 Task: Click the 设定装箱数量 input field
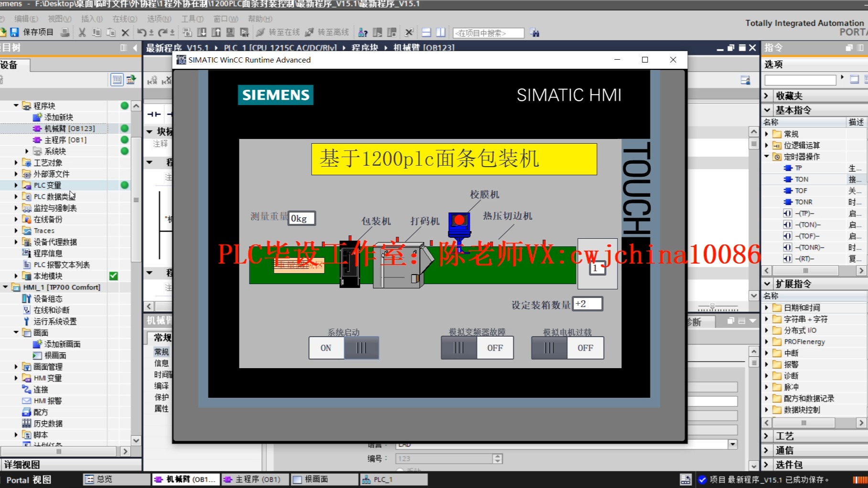[587, 304]
